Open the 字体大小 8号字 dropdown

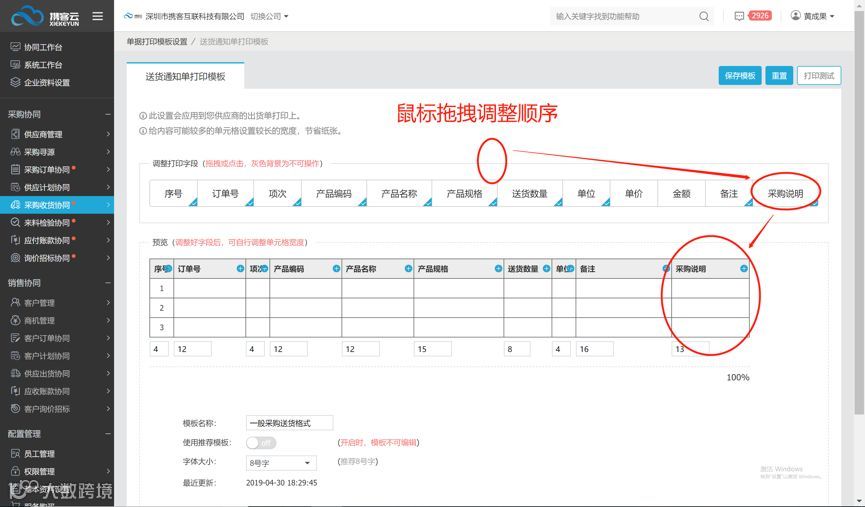coord(281,463)
